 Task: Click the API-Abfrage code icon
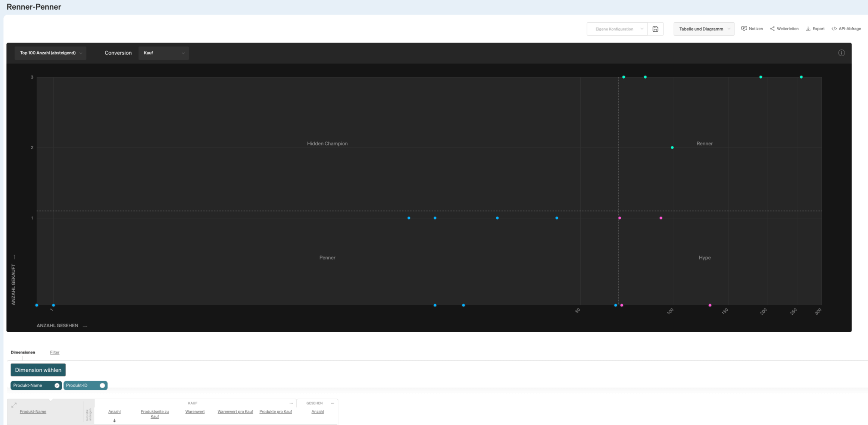pos(834,29)
